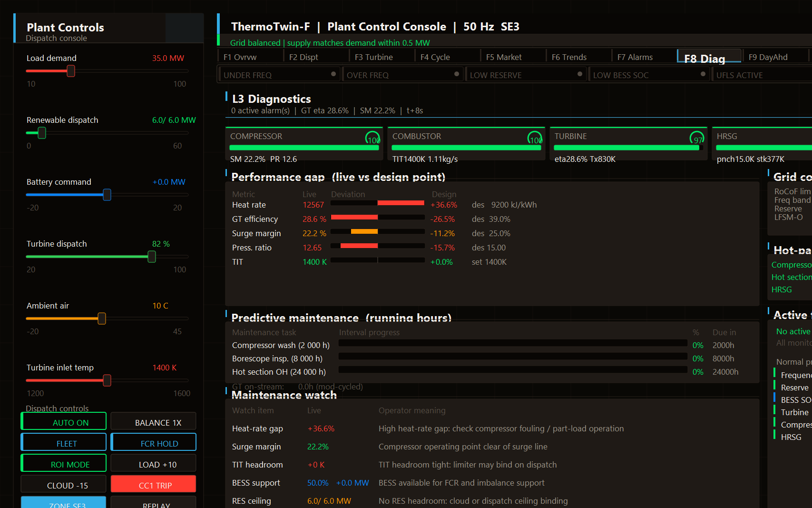
Task: Open the F6 Trends tab
Action: click(x=578, y=56)
